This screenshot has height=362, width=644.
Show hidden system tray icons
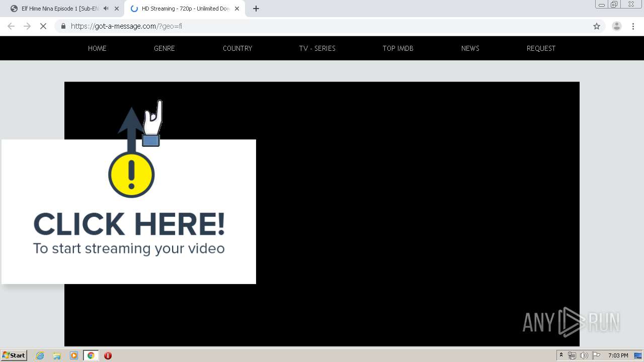[x=561, y=355]
